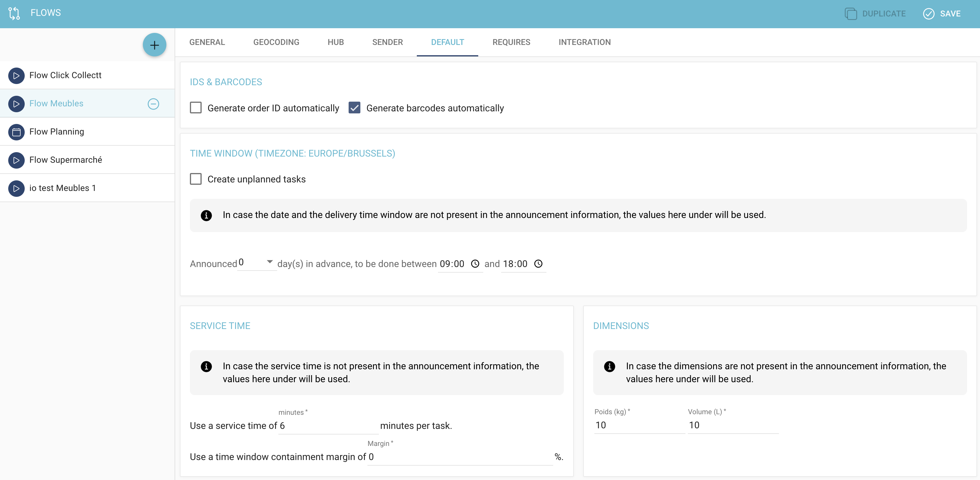Go to the Hub tab
The image size is (980, 480).
coord(336,42)
